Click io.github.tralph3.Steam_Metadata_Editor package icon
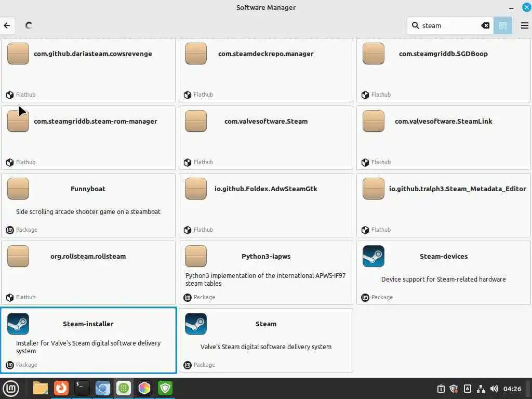The height and width of the screenshot is (399, 532). 373,189
